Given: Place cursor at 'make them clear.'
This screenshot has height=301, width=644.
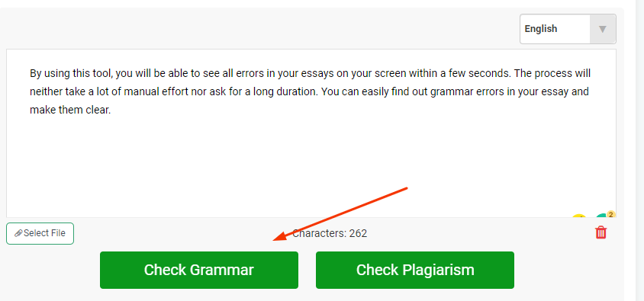Looking at the screenshot, I should 70,110.
